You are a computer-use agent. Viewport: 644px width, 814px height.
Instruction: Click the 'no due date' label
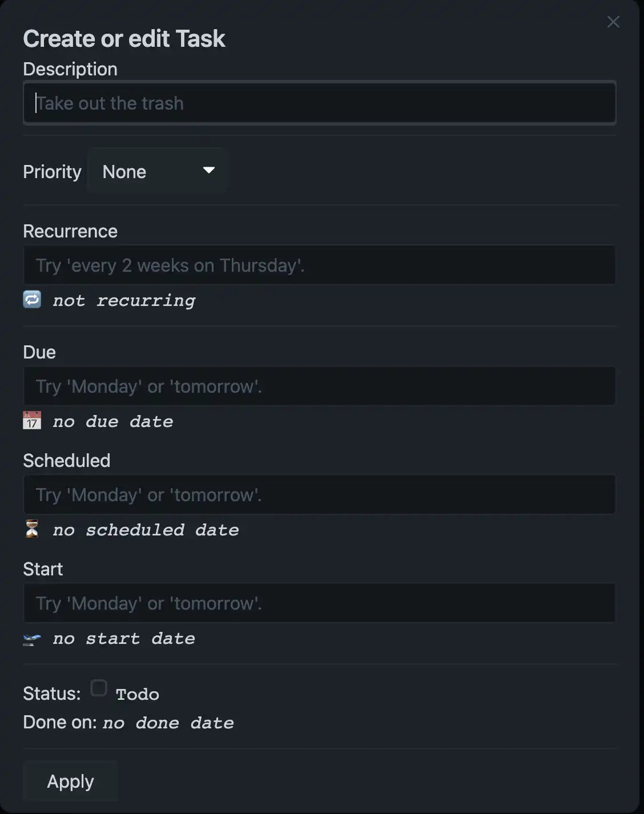coord(112,421)
